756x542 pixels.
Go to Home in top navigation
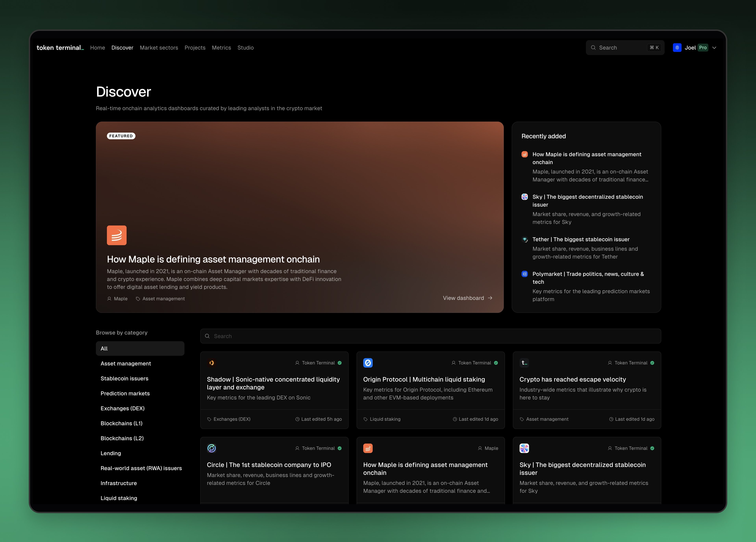98,48
